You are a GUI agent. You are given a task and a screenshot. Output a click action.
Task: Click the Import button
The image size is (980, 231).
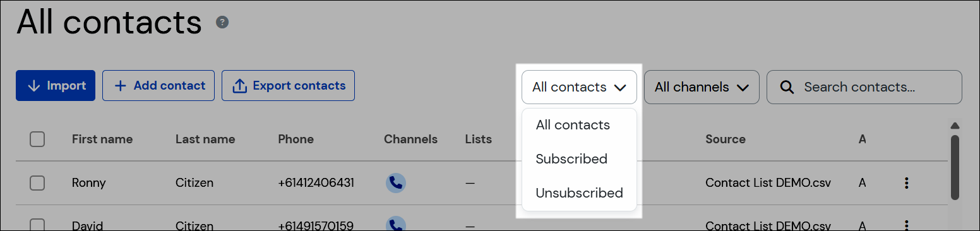click(56, 85)
